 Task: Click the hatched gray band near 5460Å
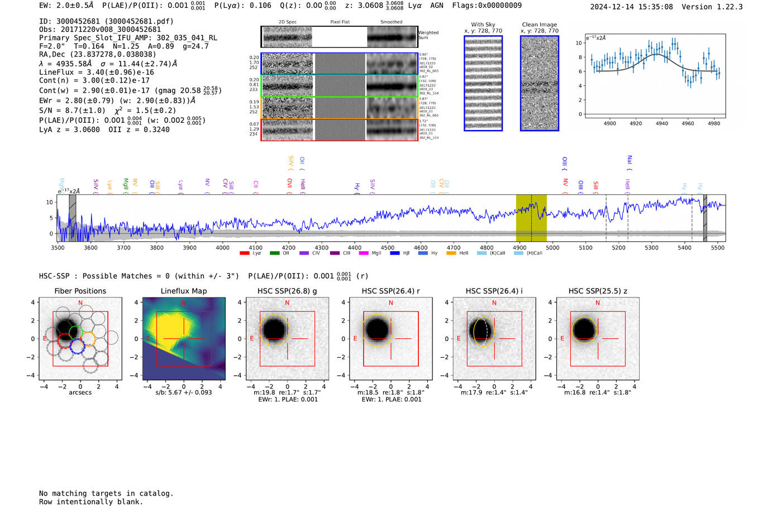(x=705, y=218)
